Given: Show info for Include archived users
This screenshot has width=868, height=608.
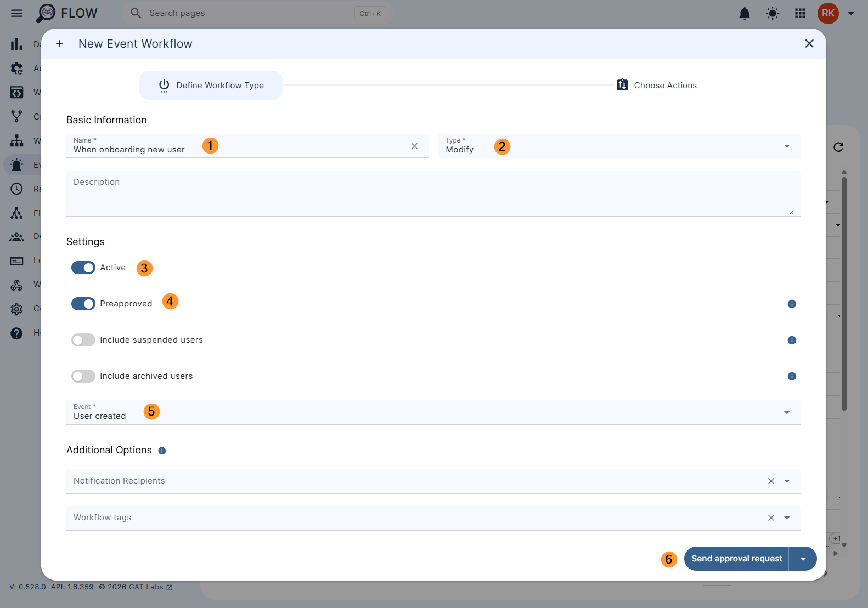Looking at the screenshot, I should (792, 376).
